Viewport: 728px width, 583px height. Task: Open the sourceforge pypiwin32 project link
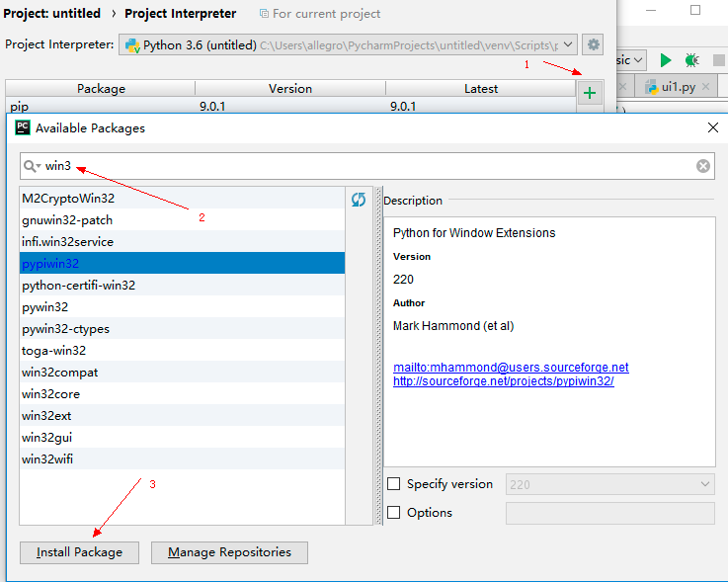click(x=504, y=381)
